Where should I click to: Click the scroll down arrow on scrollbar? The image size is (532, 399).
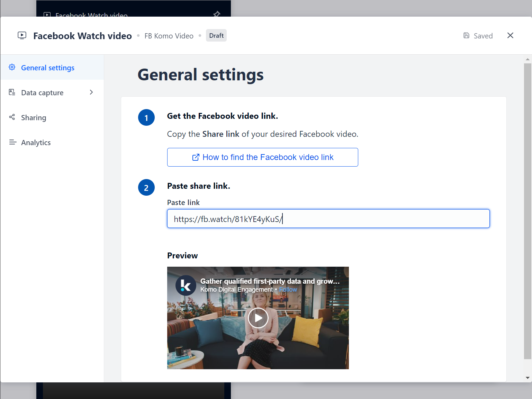click(528, 378)
